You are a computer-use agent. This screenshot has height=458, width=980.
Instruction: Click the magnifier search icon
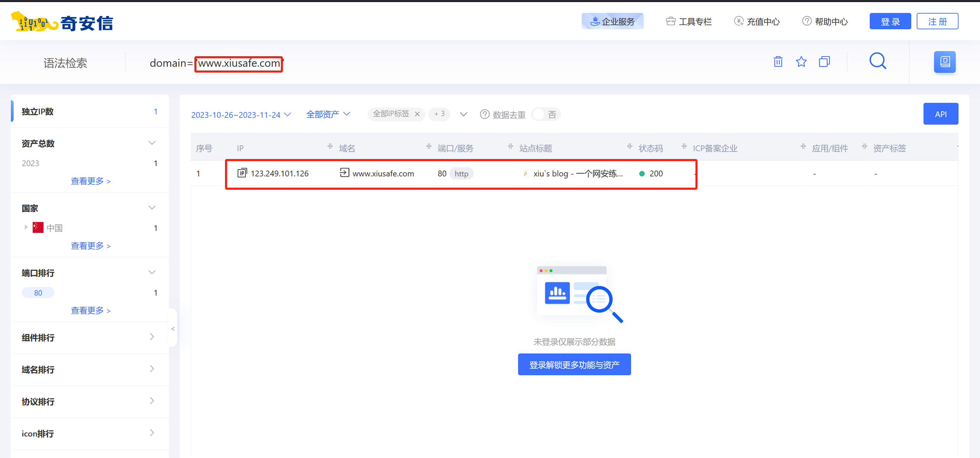tap(877, 61)
